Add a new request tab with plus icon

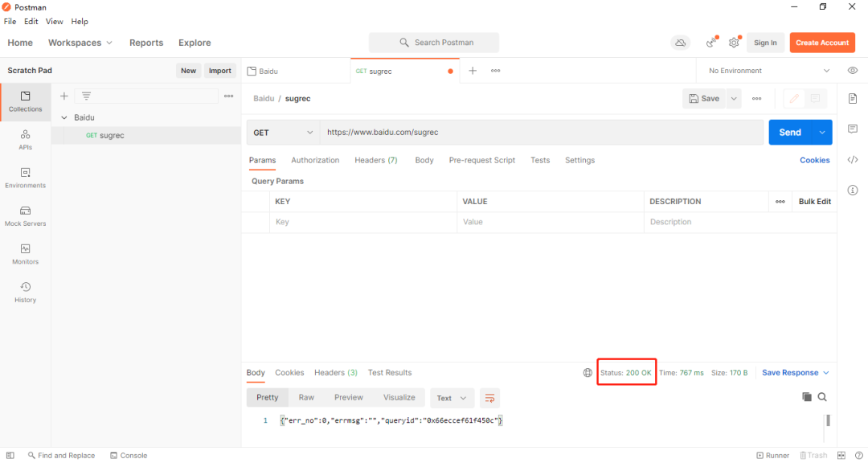tap(473, 71)
